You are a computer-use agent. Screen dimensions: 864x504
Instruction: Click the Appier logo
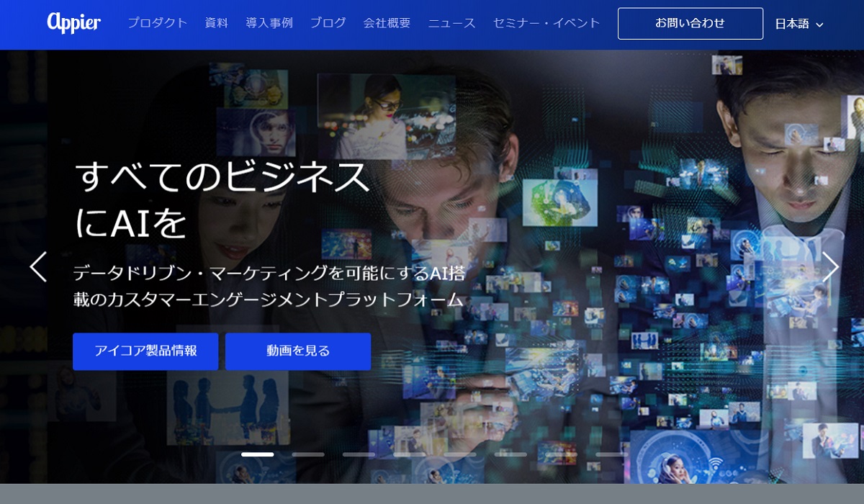74,23
